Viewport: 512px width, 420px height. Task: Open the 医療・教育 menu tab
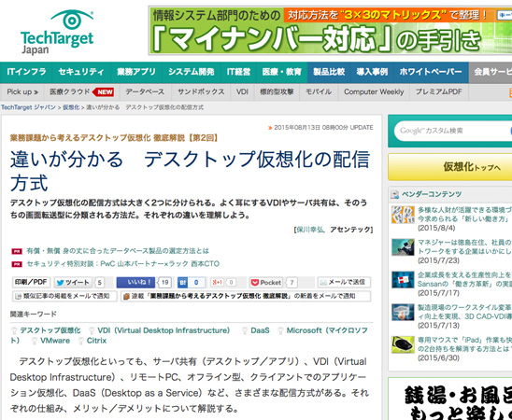click(x=282, y=72)
